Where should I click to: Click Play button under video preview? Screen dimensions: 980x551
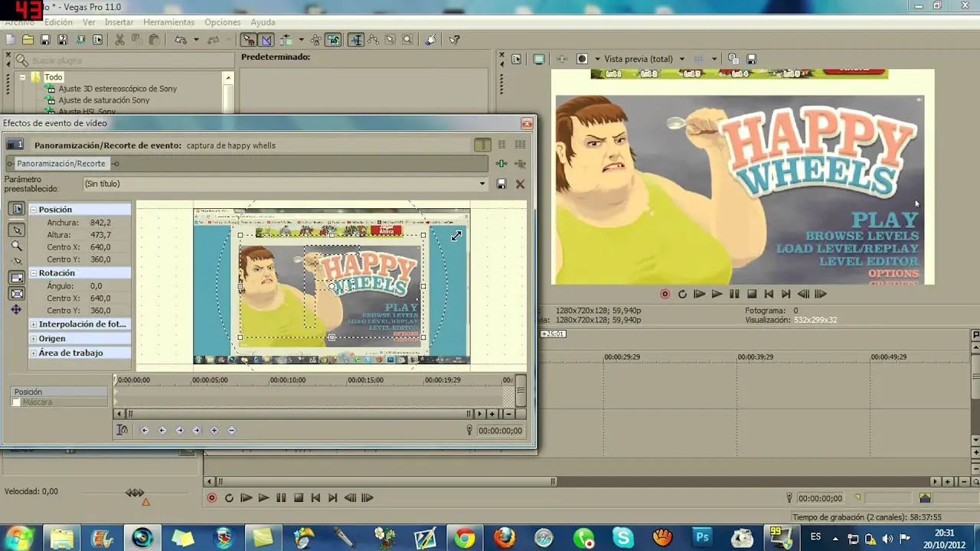pyautogui.click(x=717, y=294)
